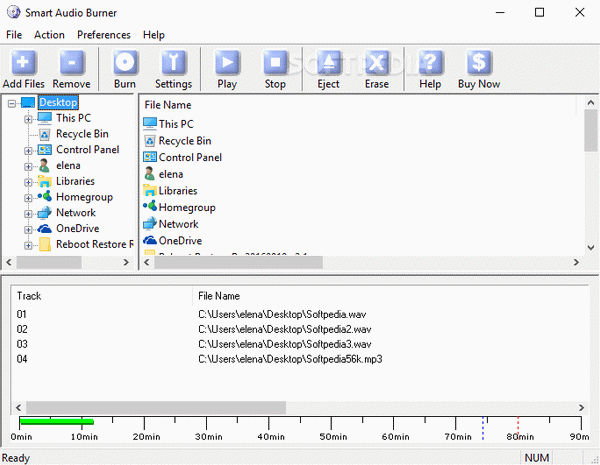
Task: Expand This PC in folder tree
Action: 28,119
